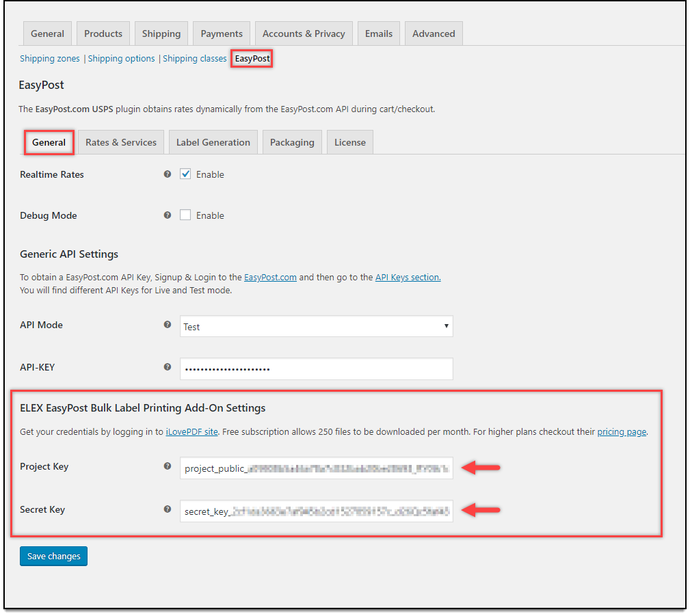Click help icon next to Realtime Rates
The image size is (690, 616).
tap(168, 174)
